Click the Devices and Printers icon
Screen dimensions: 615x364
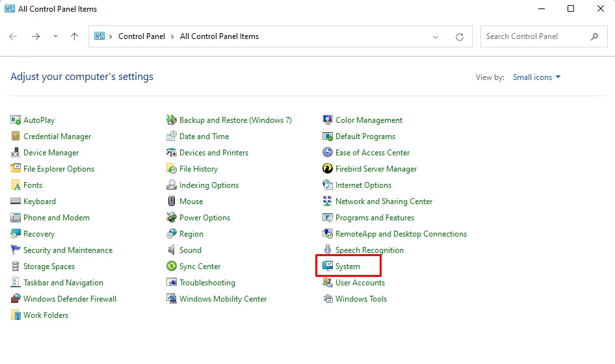(172, 153)
